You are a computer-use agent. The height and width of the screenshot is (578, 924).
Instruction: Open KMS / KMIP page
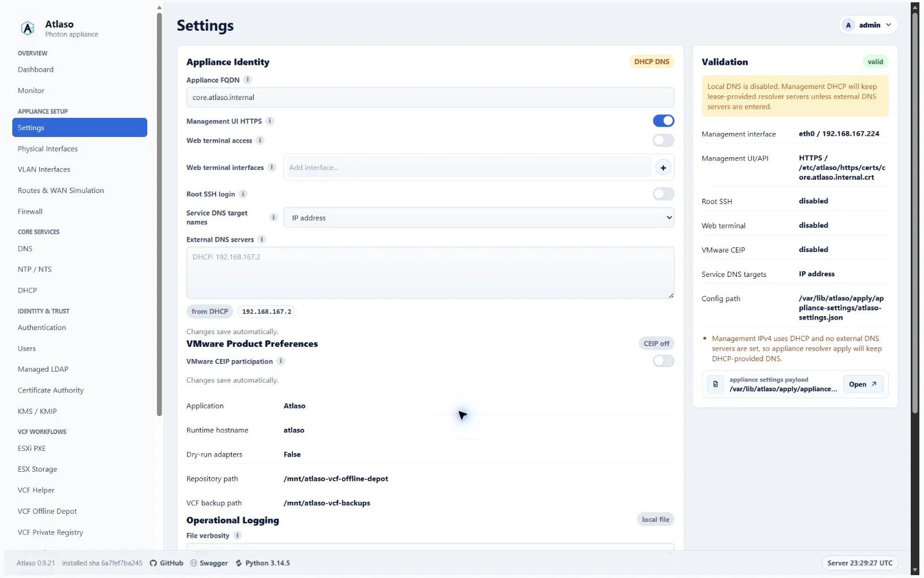pos(80,412)
